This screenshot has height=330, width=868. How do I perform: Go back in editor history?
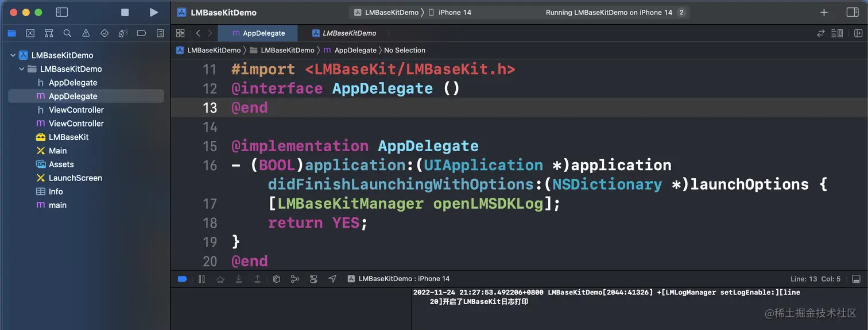198,33
